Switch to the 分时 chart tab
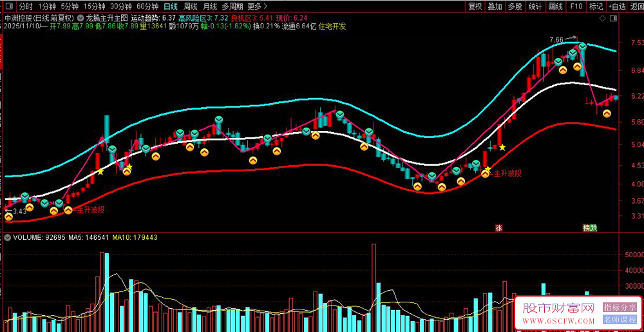644x332 pixels. [x=26, y=6]
